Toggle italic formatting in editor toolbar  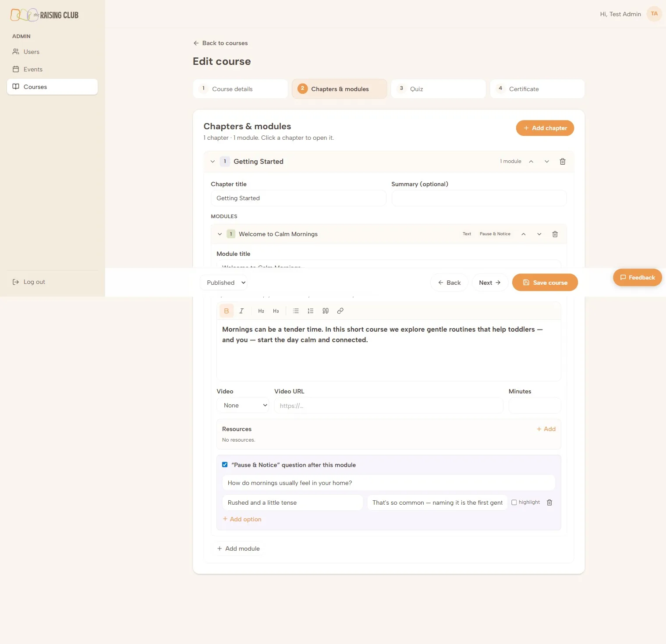click(x=241, y=311)
